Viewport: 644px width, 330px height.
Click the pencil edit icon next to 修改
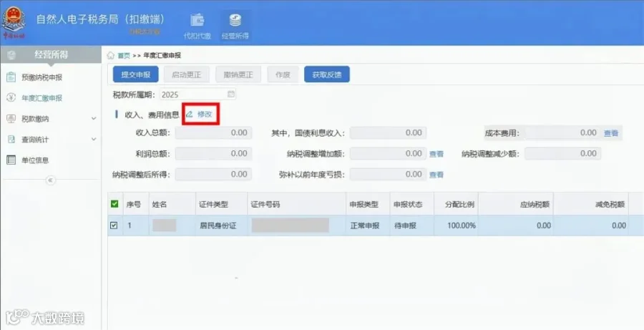tap(190, 114)
